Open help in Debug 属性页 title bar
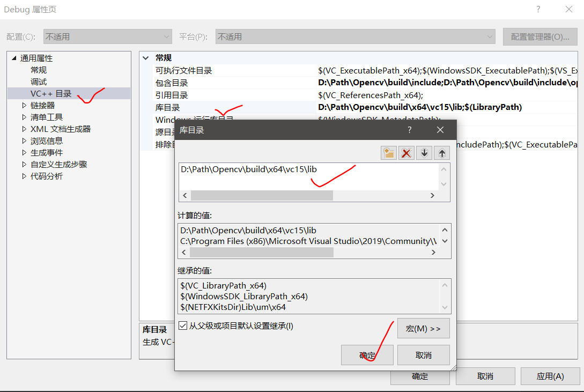 [538, 9]
